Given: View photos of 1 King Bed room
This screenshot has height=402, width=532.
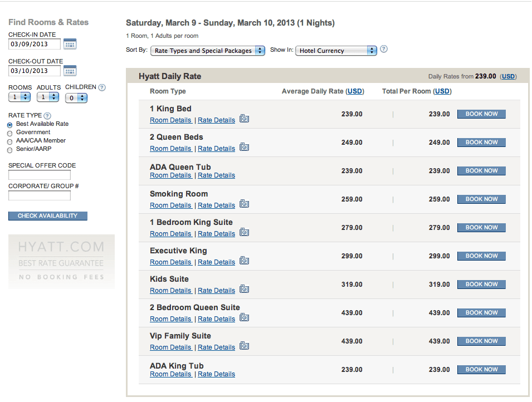Looking at the screenshot, I should pos(245,119).
